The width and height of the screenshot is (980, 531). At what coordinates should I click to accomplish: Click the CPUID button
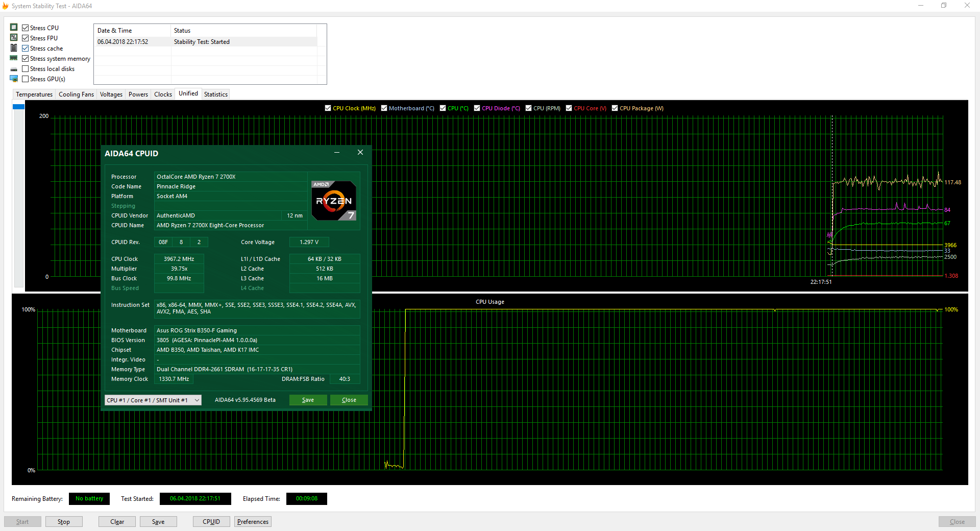[211, 522]
